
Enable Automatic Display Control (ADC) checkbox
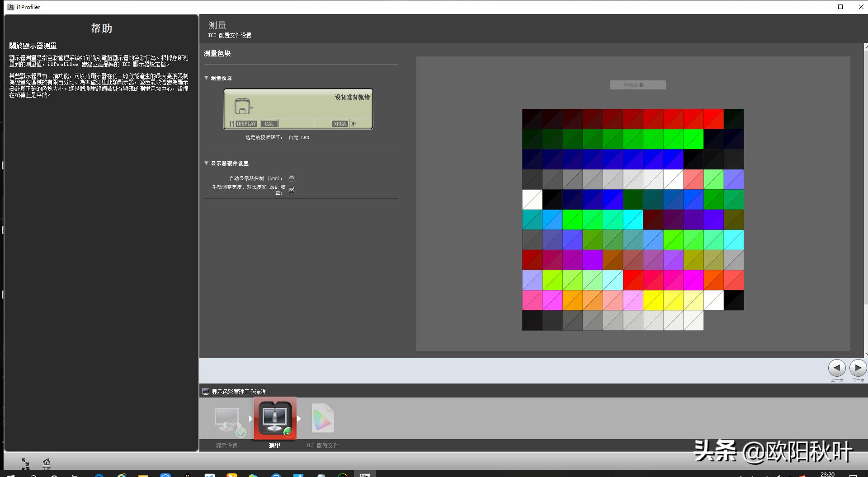(292, 178)
